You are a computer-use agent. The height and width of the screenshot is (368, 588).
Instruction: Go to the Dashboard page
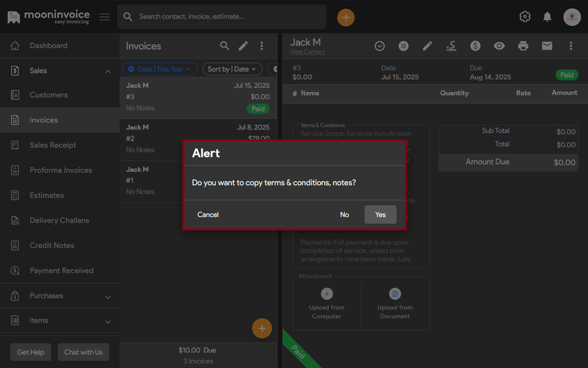point(60,45)
